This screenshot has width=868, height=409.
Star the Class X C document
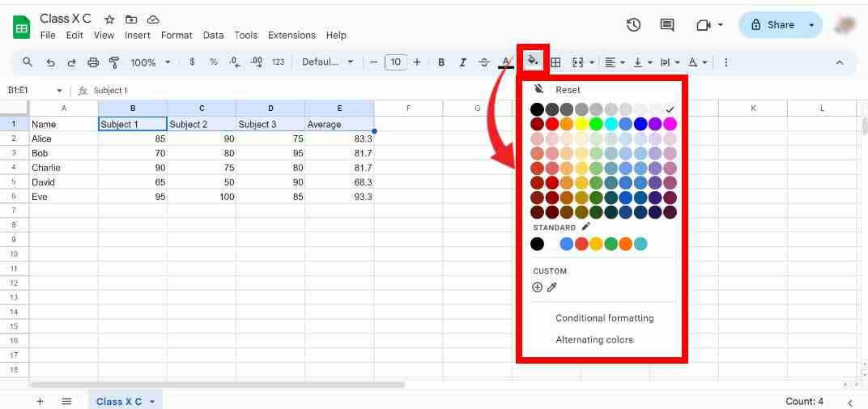click(x=109, y=19)
